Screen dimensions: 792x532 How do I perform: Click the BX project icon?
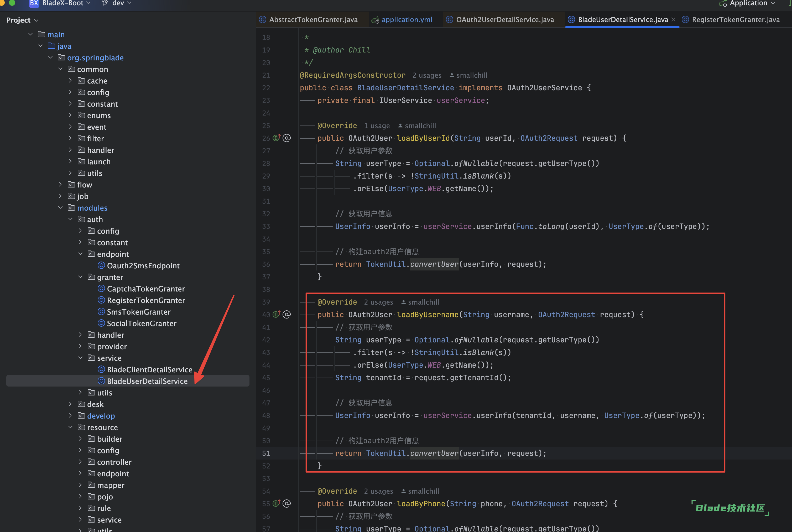click(x=34, y=3)
